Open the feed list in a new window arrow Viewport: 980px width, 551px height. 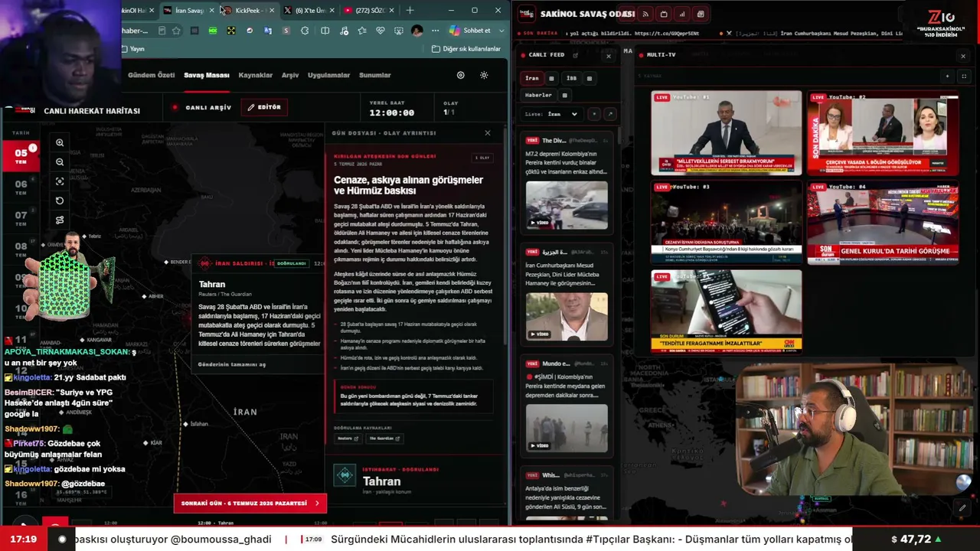[x=610, y=114]
